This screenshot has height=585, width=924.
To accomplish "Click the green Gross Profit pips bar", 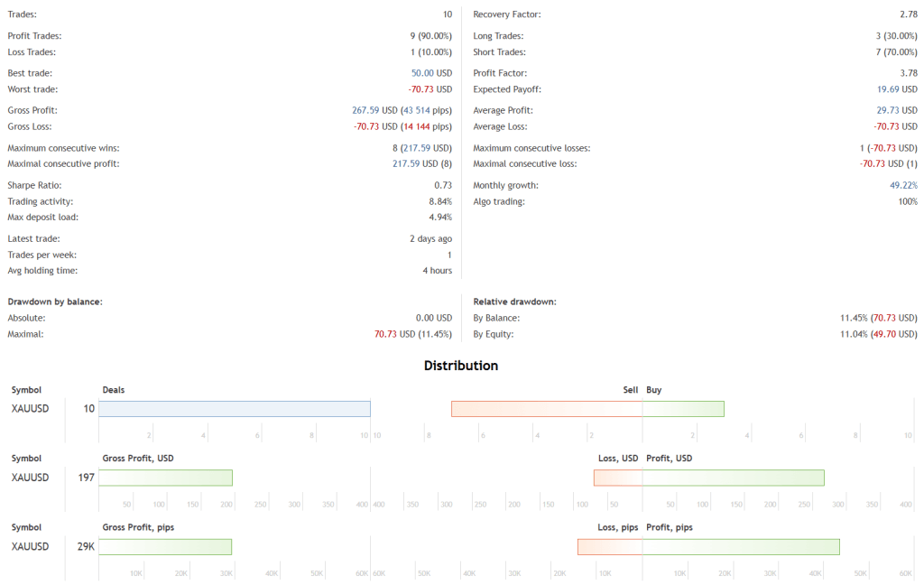I will pyautogui.click(x=165, y=546).
